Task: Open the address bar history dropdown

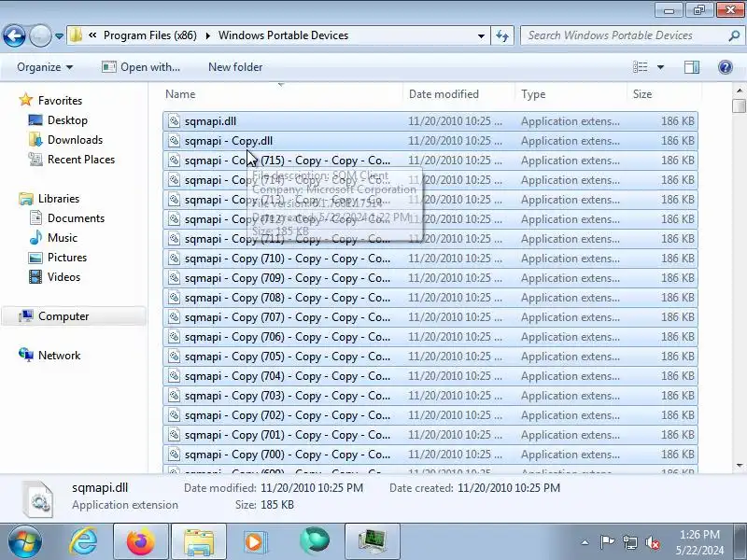Action: (x=481, y=35)
